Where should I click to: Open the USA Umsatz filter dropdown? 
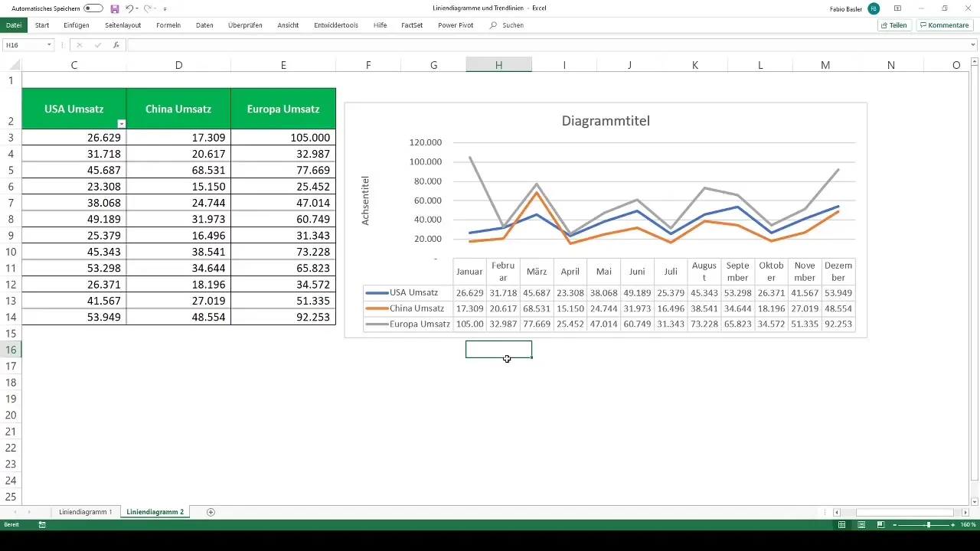click(x=121, y=123)
